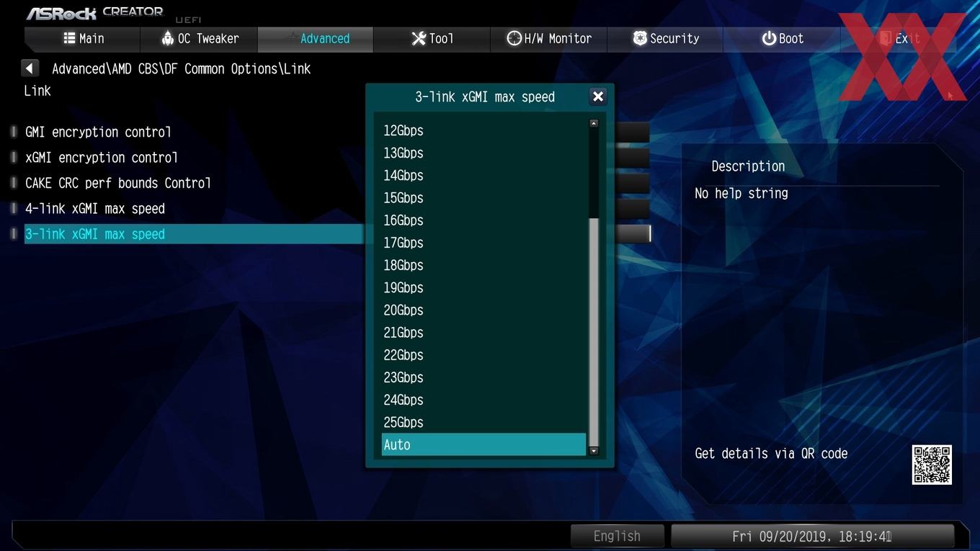
Task: Open the GMI encryption control value dropdown
Action: tap(633, 132)
